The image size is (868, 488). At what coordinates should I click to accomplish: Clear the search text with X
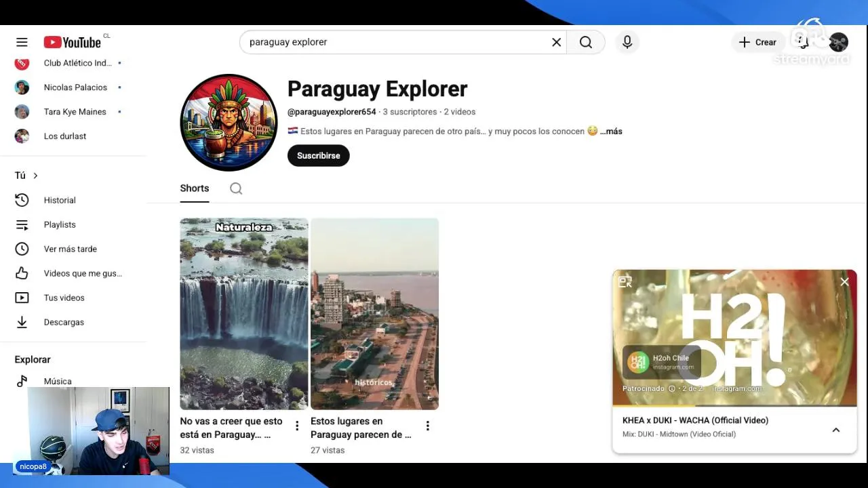click(x=556, y=42)
